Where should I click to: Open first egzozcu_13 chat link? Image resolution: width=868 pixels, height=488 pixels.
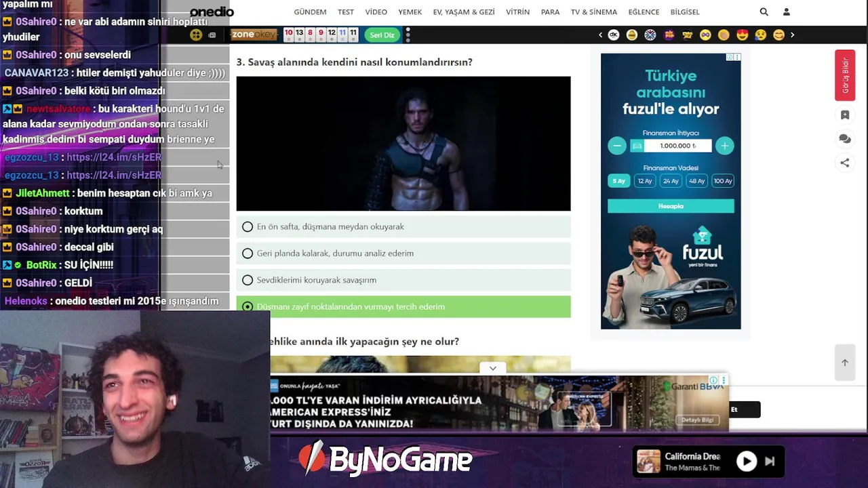(114, 157)
